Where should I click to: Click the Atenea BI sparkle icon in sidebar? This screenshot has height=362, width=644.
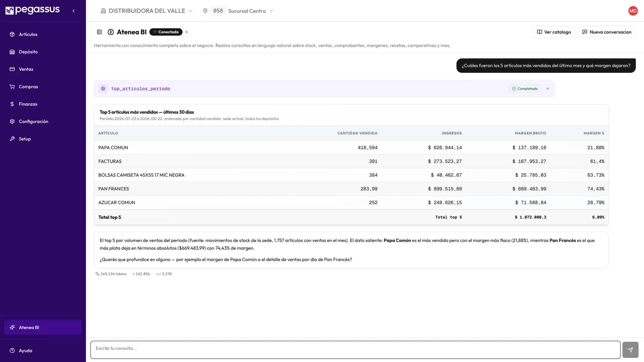12,327
